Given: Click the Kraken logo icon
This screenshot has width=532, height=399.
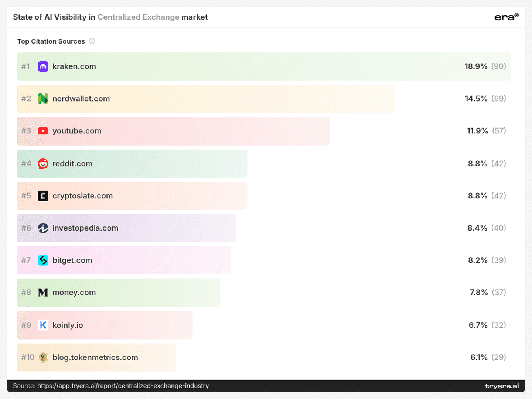Looking at the screenshot, I should [x=43, y=66].
